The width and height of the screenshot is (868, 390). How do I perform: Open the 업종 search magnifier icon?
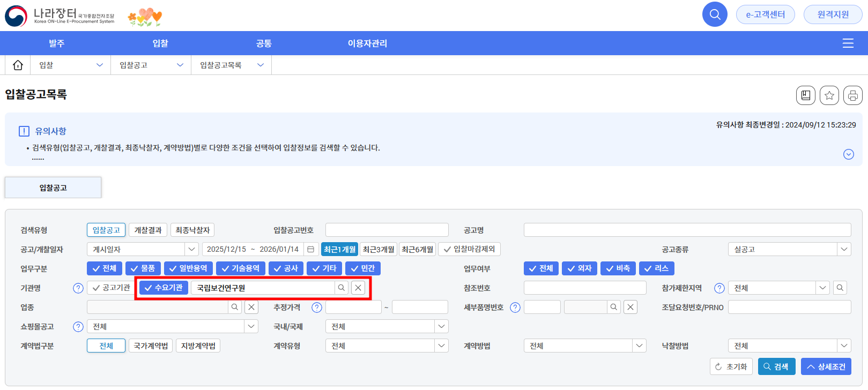point(234,307)
